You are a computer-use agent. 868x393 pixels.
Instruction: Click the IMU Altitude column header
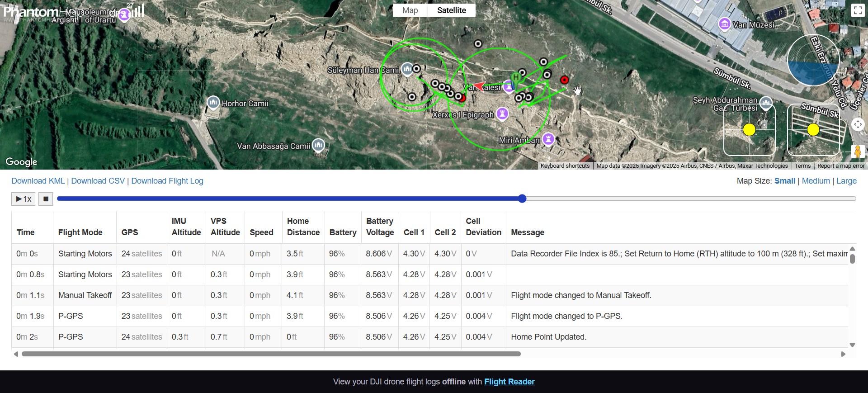(186, 227)
